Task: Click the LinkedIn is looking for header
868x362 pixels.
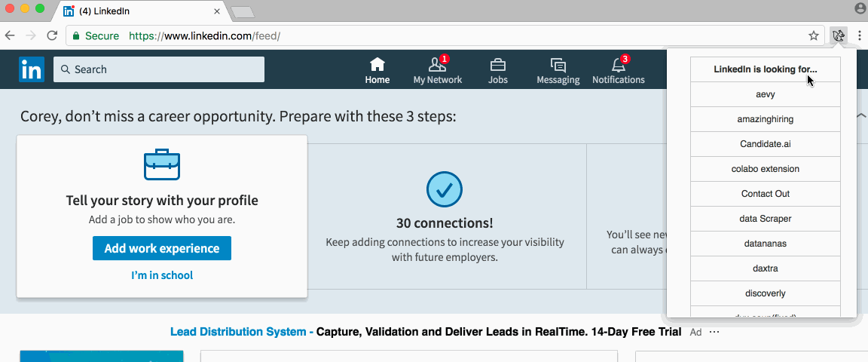Action: [765, 69]
